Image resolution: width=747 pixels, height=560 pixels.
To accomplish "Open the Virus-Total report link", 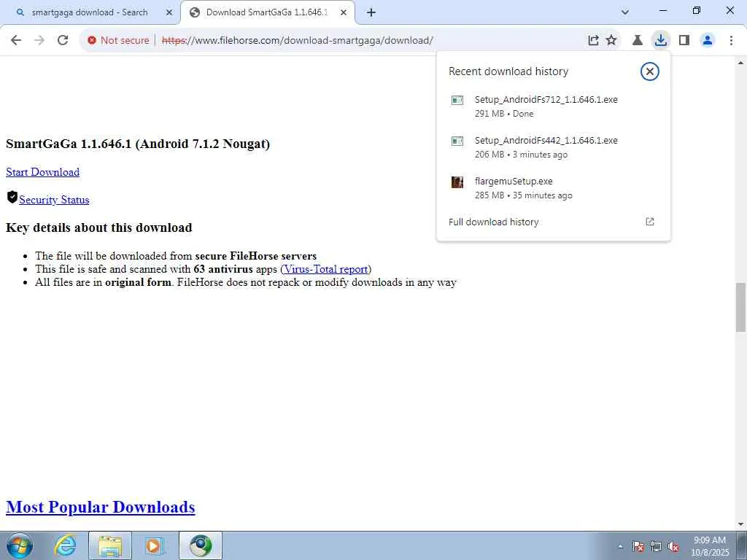I will [326, 269].
